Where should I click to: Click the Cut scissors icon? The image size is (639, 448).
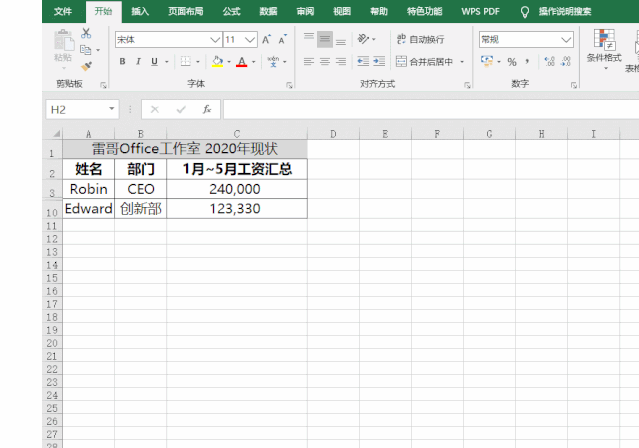click(x=86, y=33)
